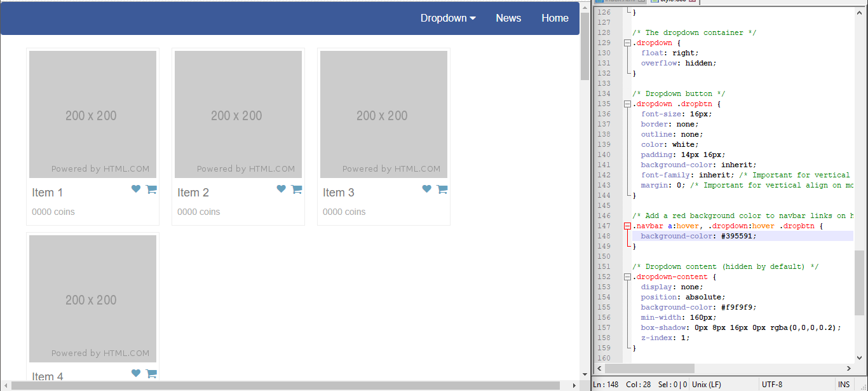Add Item 2 to cart with its cart icon
The height and width of the screenshot is (391, 868).
click(297, 189)
